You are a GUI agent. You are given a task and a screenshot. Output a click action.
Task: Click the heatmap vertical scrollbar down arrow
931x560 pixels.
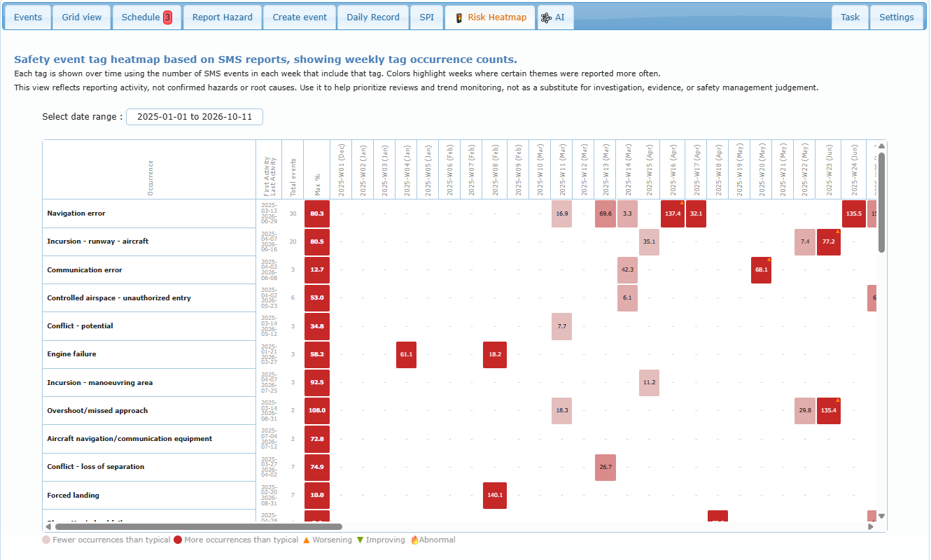click(x=881, y=516)
